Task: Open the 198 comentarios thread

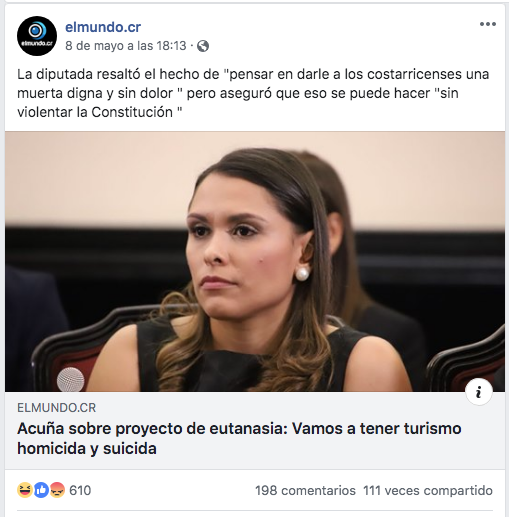Action: click(305, 491)
